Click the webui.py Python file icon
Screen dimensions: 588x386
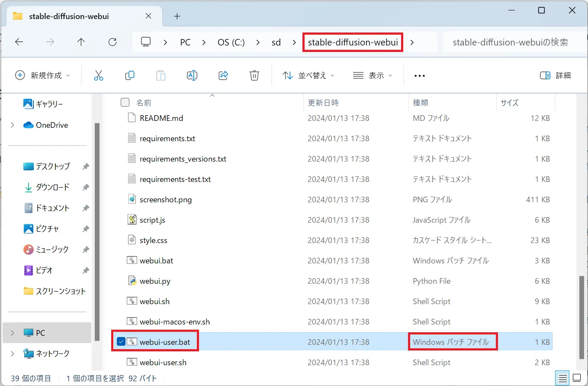coord(132,281)
